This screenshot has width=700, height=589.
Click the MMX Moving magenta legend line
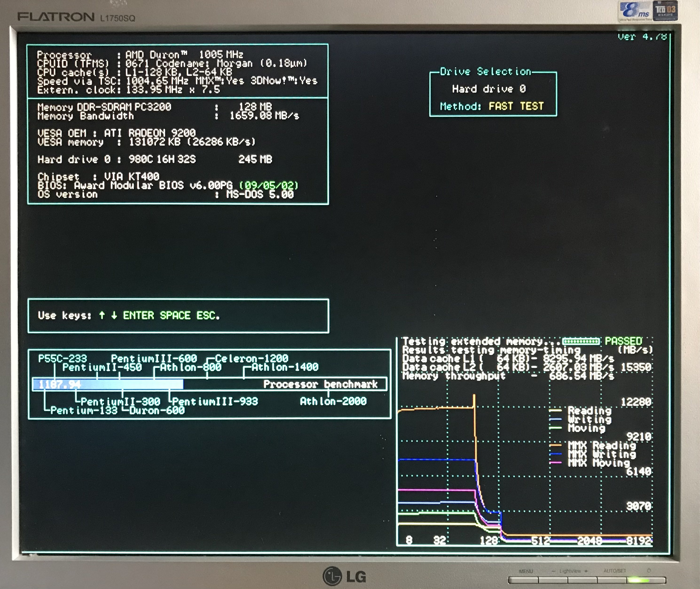point(555,463)
